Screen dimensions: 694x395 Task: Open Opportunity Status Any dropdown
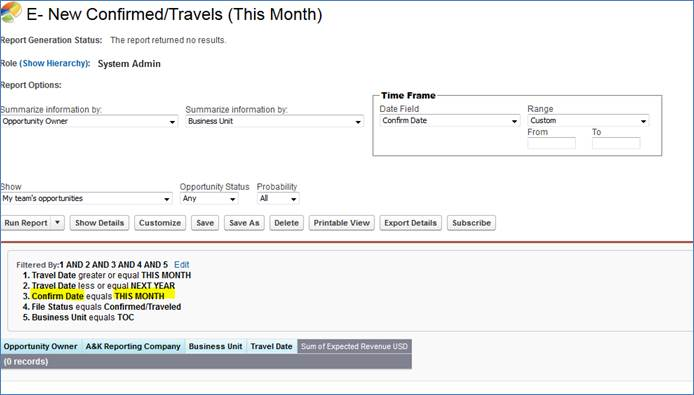coord(209,198)
